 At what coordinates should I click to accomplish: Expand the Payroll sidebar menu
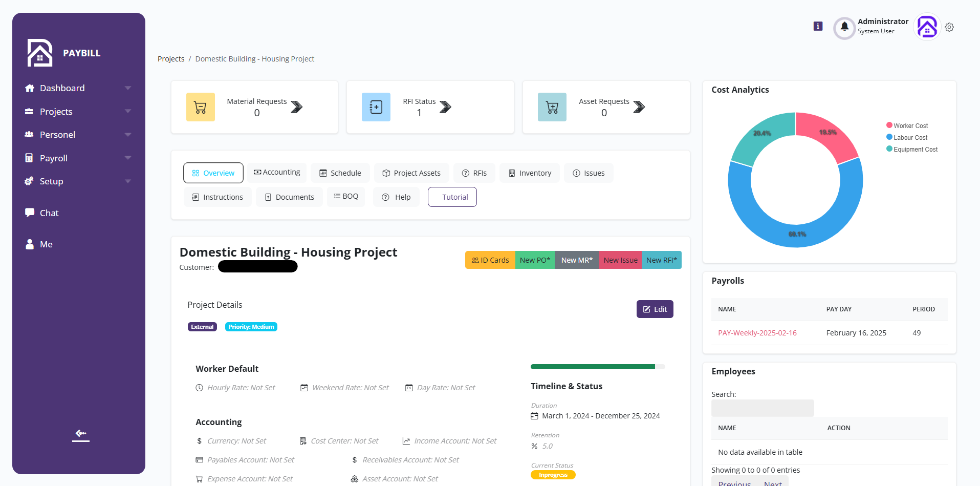coord(53,158)
